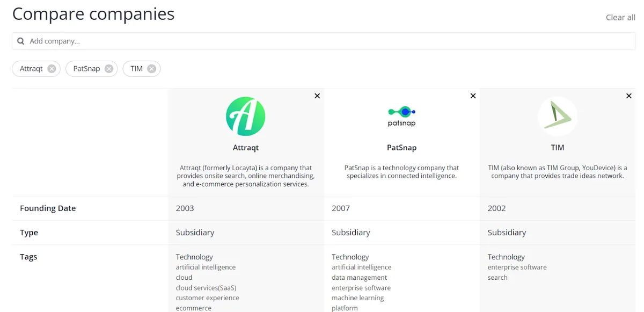Close the PatSnap comparison column
This screenshot has width=644, height=312.
point(473,96)
